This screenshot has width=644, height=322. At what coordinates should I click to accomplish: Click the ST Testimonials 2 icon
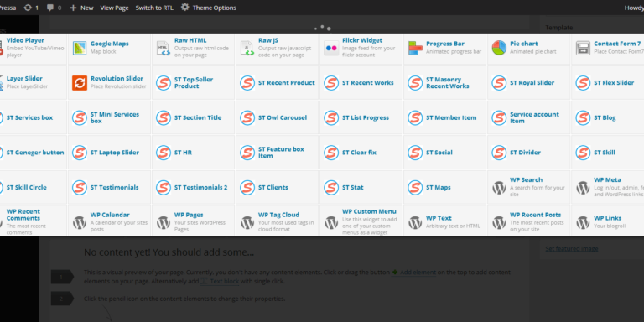tap(164, 187)
